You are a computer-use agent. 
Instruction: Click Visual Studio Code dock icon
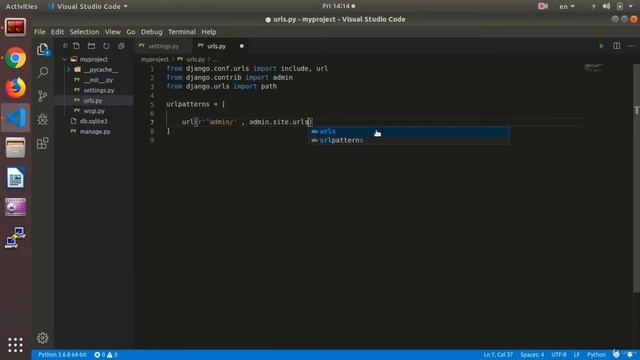(x=16, y=118)
